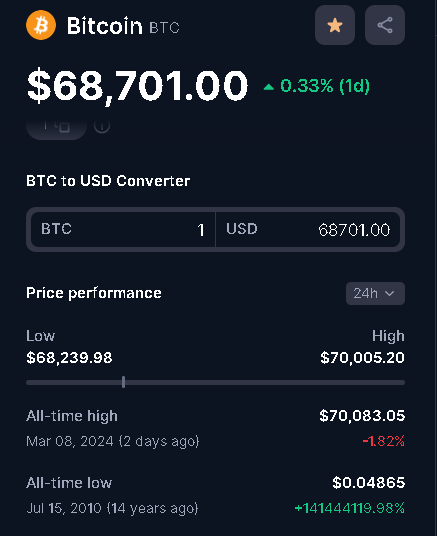The image size is (437, 536).
Task: Click the USD 68701.00 input field
Action: [308, 229]
